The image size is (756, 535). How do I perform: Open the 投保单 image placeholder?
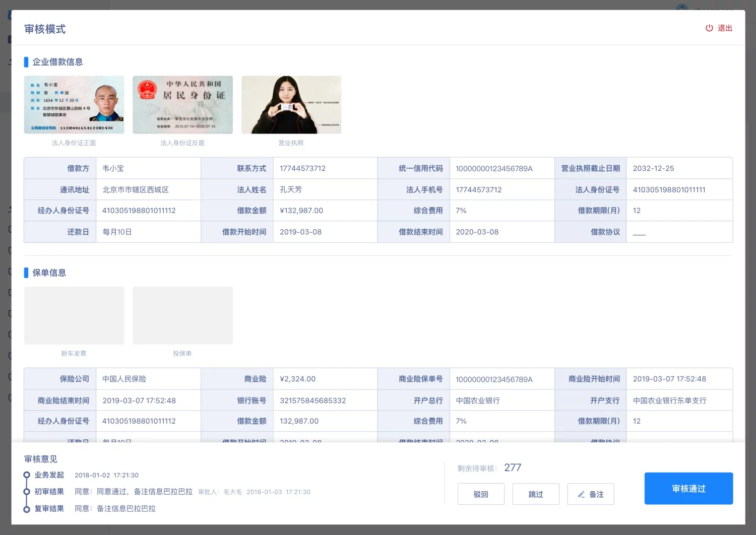[182, 315]
